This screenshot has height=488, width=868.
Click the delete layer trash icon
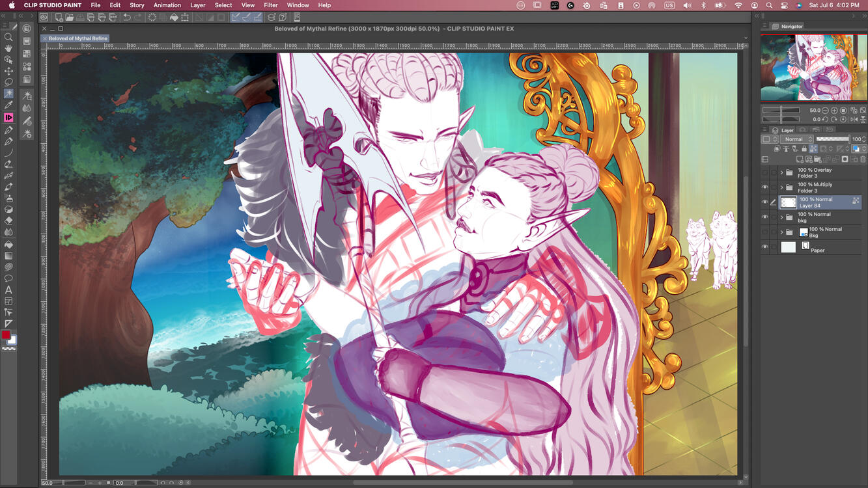[x=863, y=159]
